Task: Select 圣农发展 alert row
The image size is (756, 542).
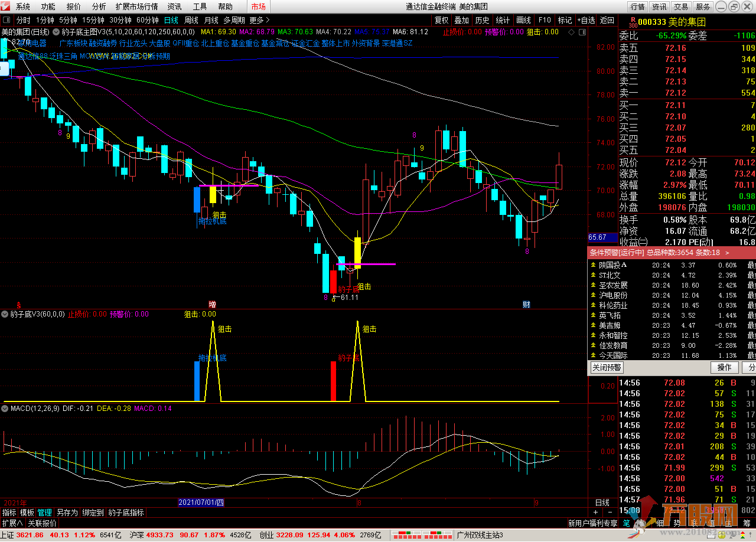Action: tap(672, 285)
